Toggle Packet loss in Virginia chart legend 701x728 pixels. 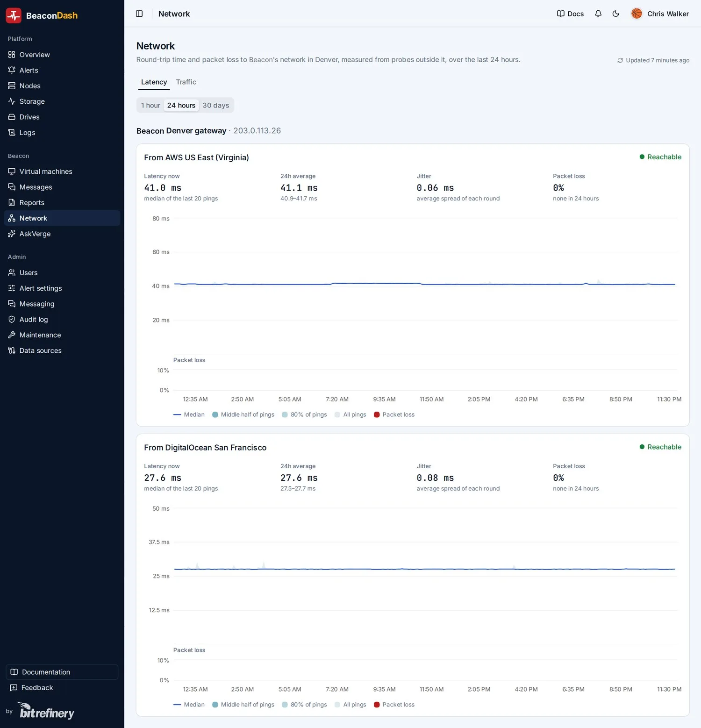pos(394,414)
